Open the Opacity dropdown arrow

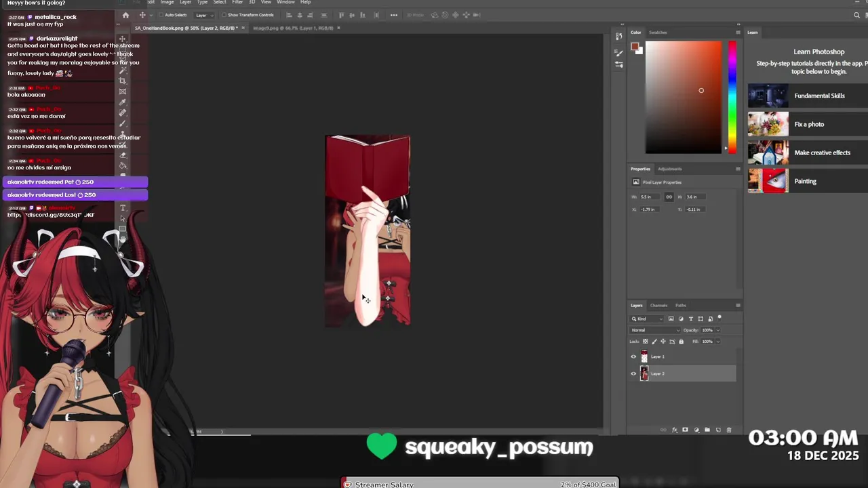tap(718, 330)
